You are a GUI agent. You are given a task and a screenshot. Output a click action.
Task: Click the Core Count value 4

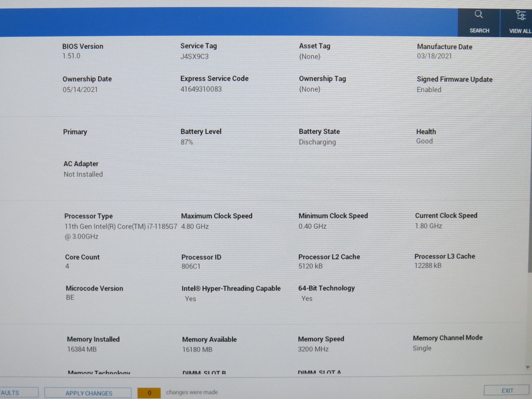click(x=67, y=266)
